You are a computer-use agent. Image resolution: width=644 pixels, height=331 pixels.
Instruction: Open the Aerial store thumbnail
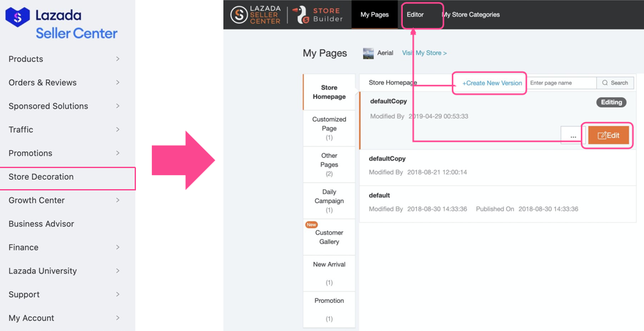(368, 54)
